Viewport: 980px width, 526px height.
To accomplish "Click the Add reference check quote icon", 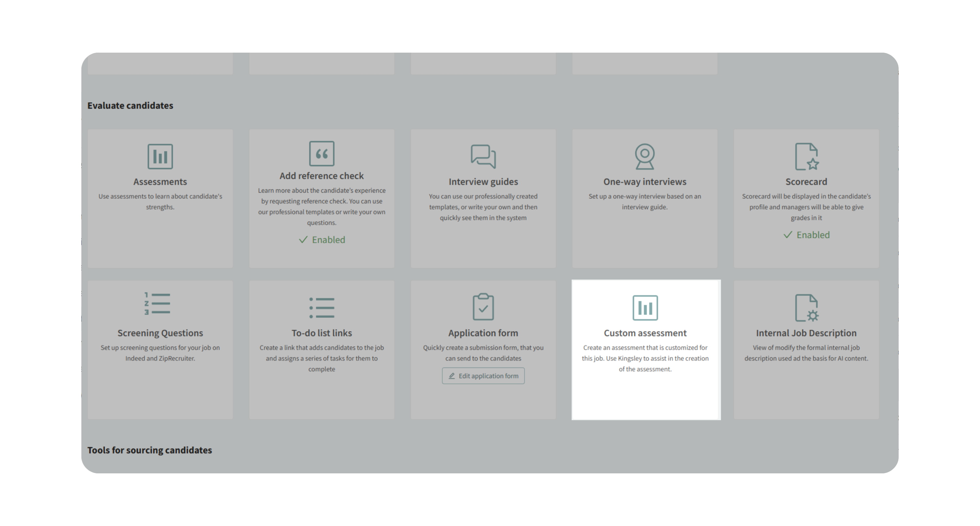I will point(321,154).
